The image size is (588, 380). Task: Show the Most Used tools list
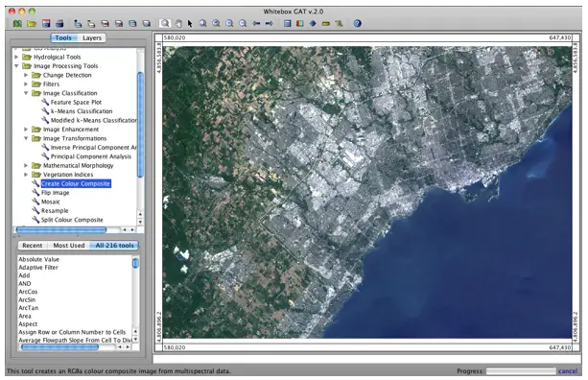[69, 246]
